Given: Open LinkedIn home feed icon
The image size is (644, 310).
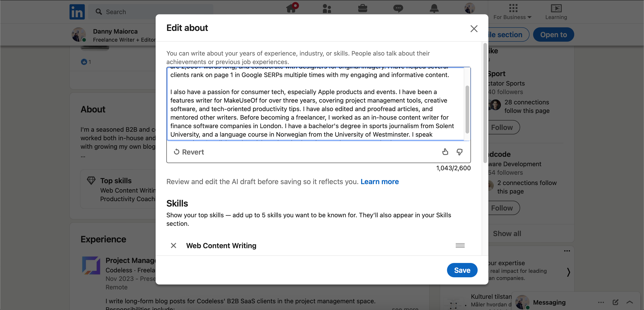Looking at the screenshot, I should (x=291, y=8).
